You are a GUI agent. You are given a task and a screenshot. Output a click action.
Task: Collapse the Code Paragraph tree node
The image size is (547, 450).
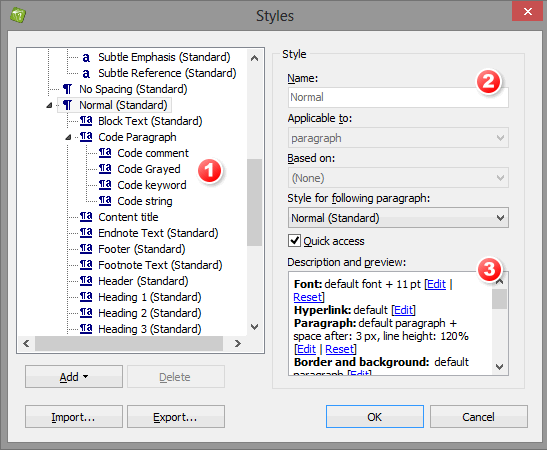[x=68, y=137]
